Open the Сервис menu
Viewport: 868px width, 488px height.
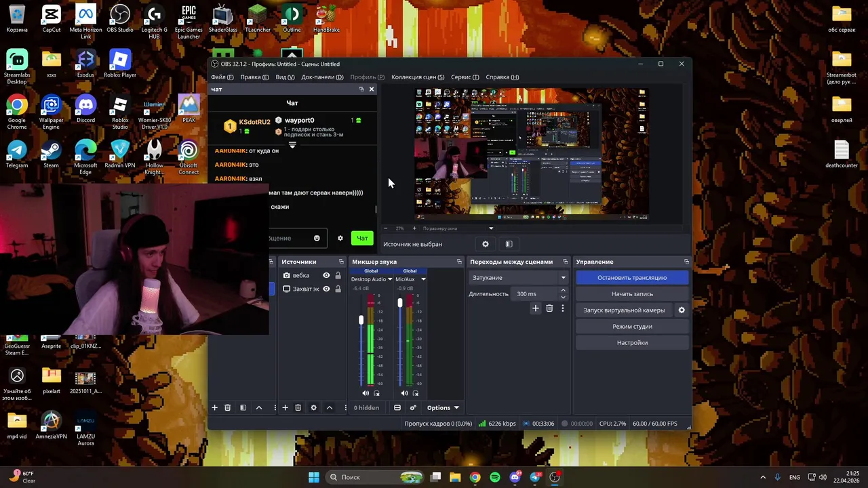[x=465, y=77]
